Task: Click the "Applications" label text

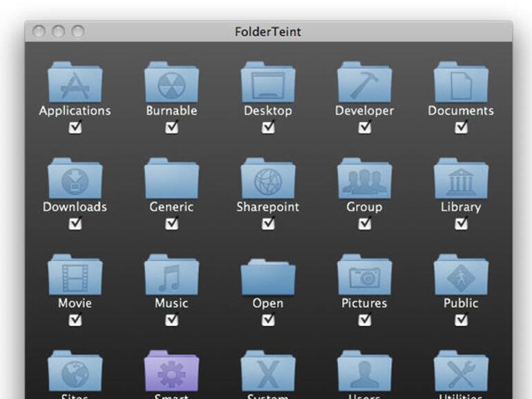Action: (75, 111)
